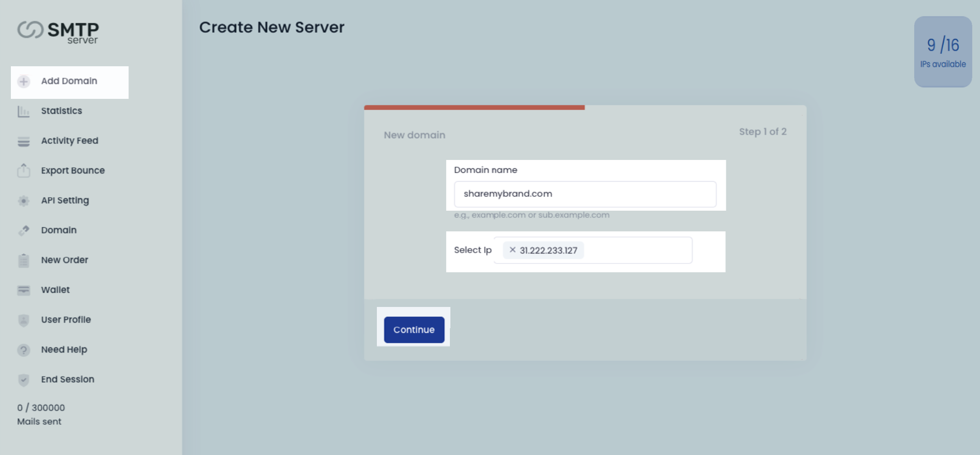Open the Select Ip dropdown field
Viewport: 980px width, 455px height.
click(637, 251)
